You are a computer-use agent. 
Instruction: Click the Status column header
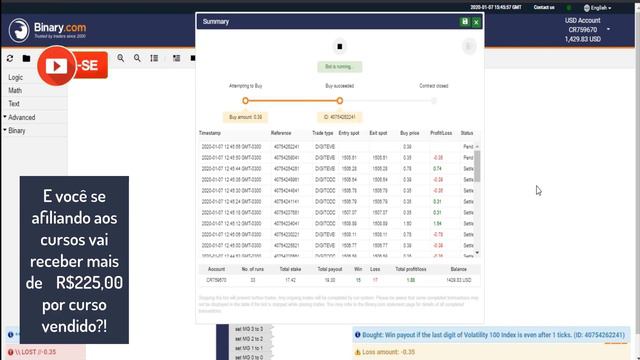[467, 133]
